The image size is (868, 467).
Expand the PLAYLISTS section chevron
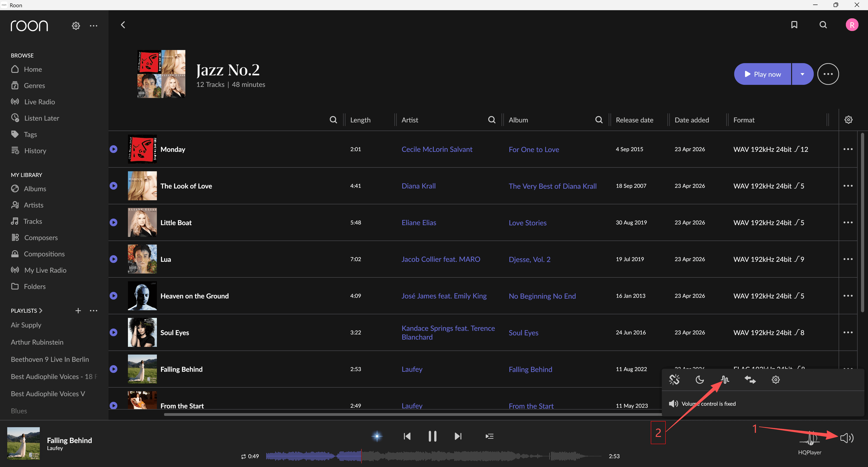tap(41, 311)
